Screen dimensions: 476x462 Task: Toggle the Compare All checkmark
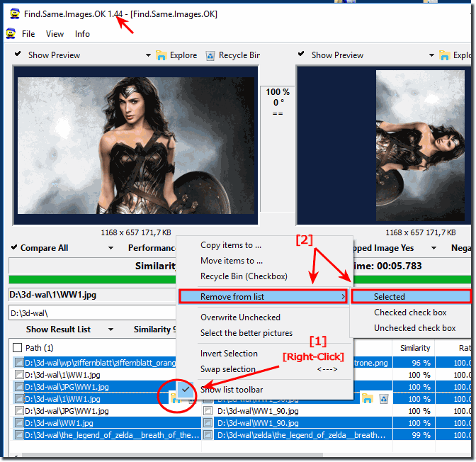(x=14, y=247)
